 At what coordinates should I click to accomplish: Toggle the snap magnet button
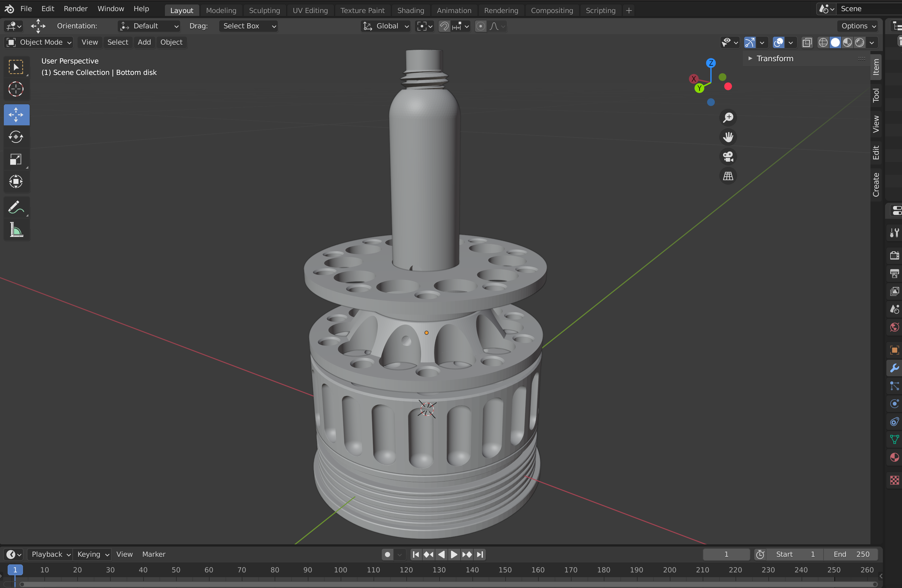point(444,26)
